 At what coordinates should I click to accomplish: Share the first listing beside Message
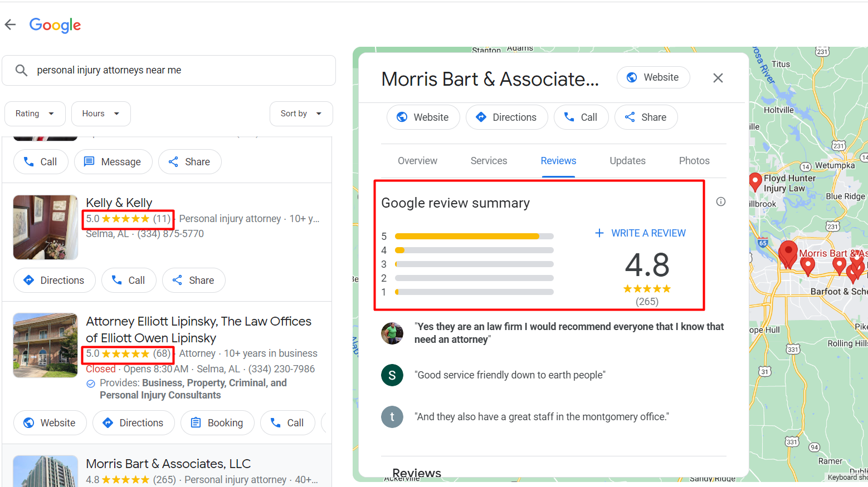tap(189, 161)
